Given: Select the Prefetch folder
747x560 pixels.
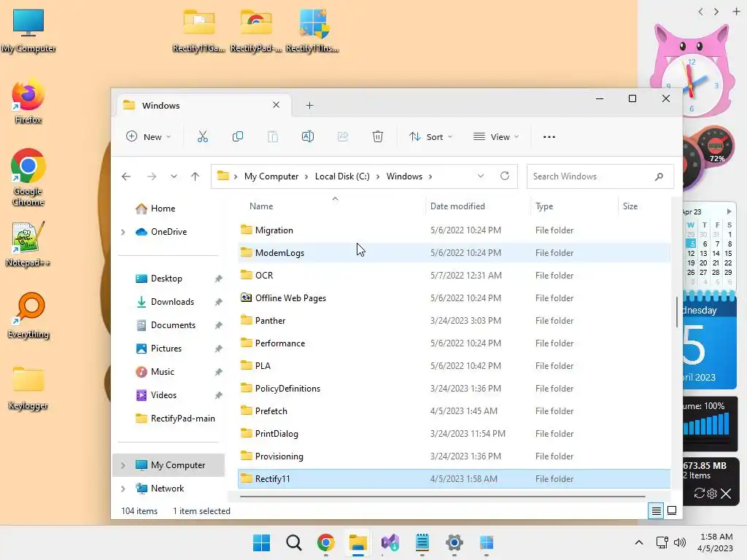Looking at the screenshot, I should tap(454, 411).
